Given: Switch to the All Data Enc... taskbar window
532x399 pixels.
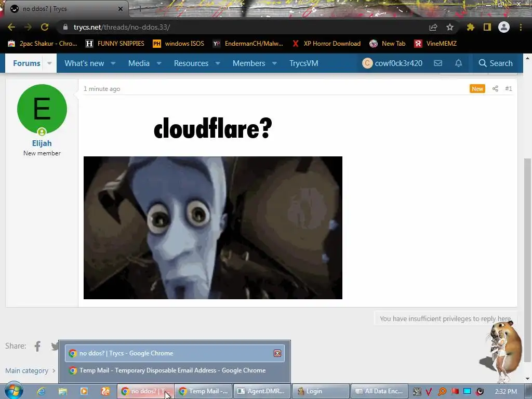Looking at the screenshot, I should (379, 391).
